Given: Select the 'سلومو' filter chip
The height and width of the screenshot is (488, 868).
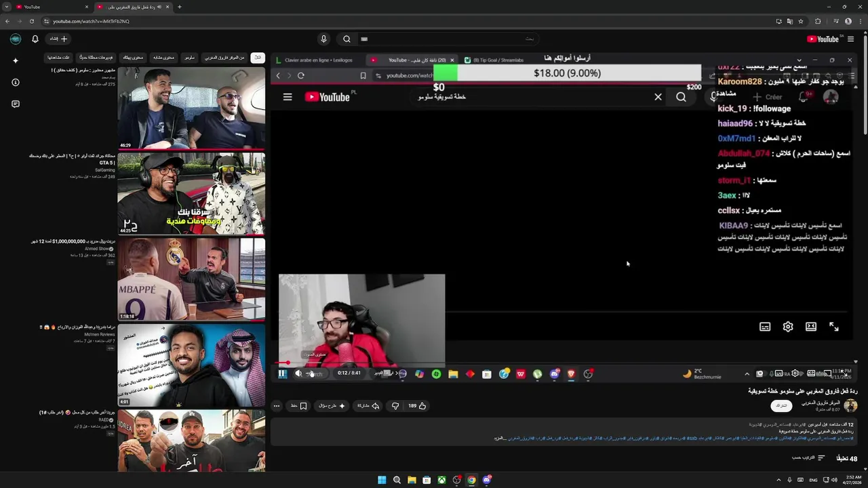Looking at the screenshot, I should pos(190,58).
